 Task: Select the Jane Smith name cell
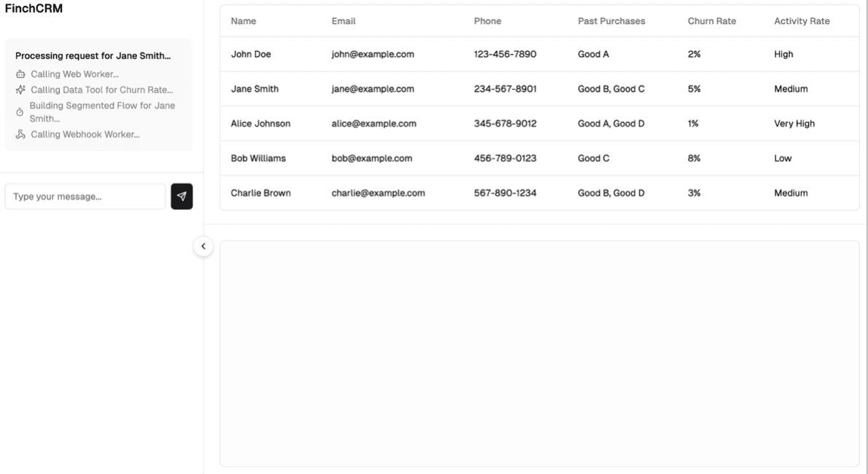[255, 89]
